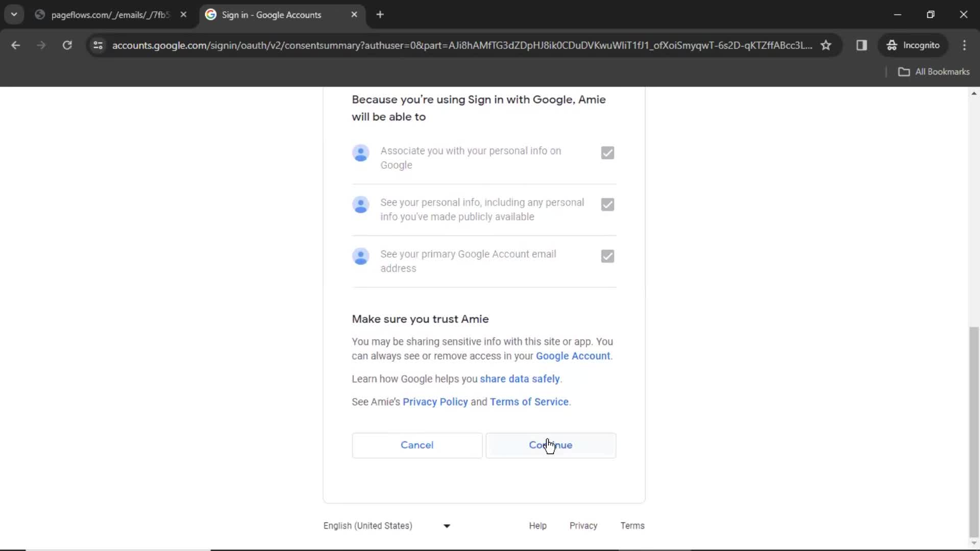Click the Cancel button
The width and height of the screenshot is (980, 551).
point(417,445)
